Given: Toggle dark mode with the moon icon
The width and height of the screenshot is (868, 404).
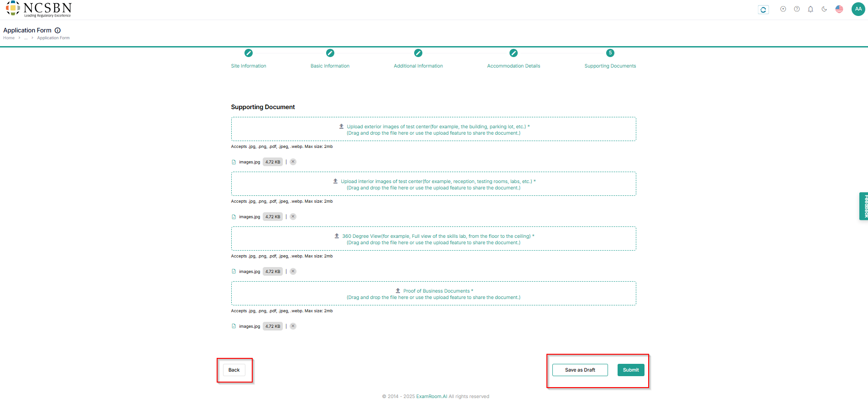Looking at the screenshot, I should [x=824, y=9].
